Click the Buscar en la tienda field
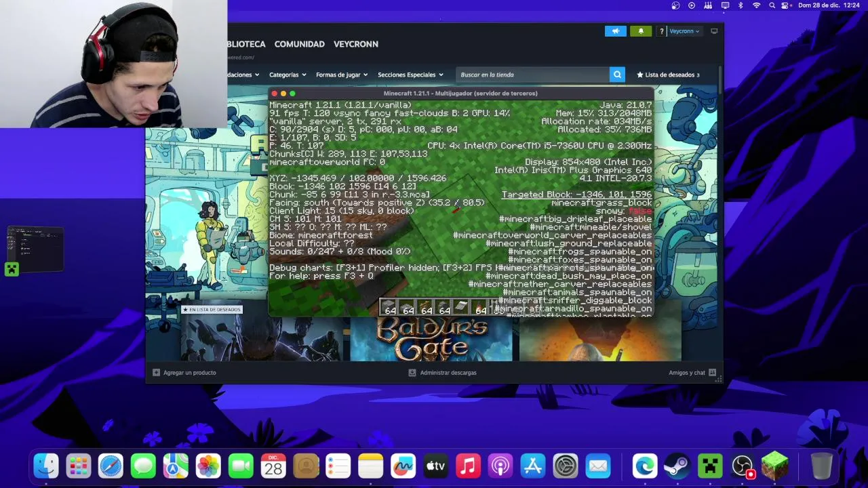 pyautogui.click(x=532, y=75)
